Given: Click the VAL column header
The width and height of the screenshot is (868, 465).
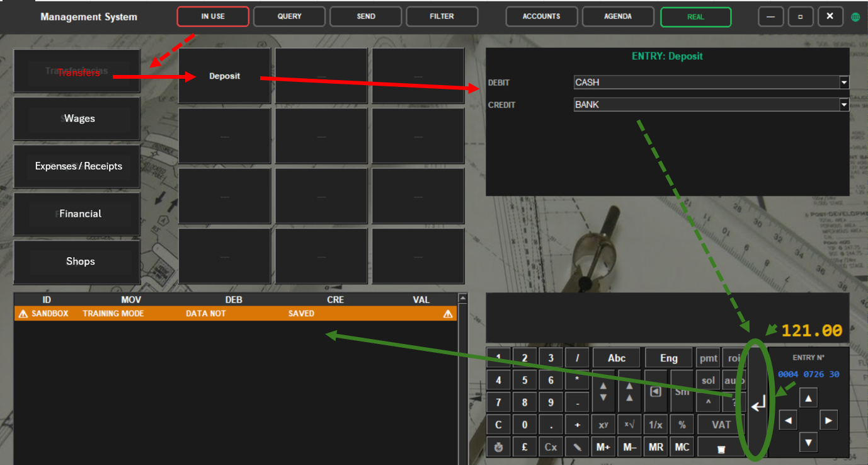Looking at the screenshot, I should click(x=421, y=300).
